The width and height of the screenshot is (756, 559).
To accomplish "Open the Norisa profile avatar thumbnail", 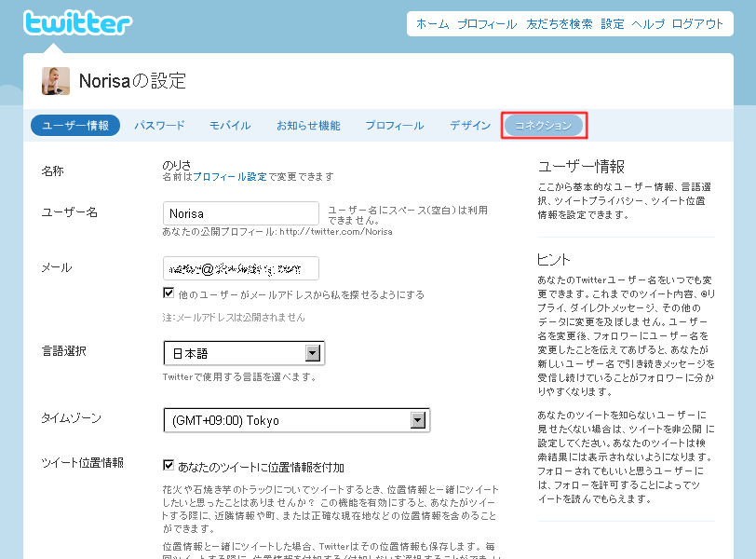I will click(56, 81).
